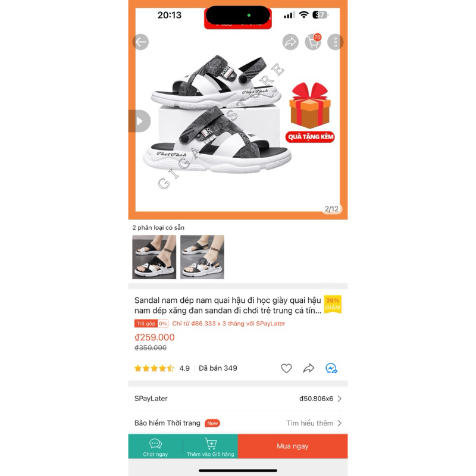Open the shopping cart with 70 items
476x476 pixels.
click(x=313, y=42)
